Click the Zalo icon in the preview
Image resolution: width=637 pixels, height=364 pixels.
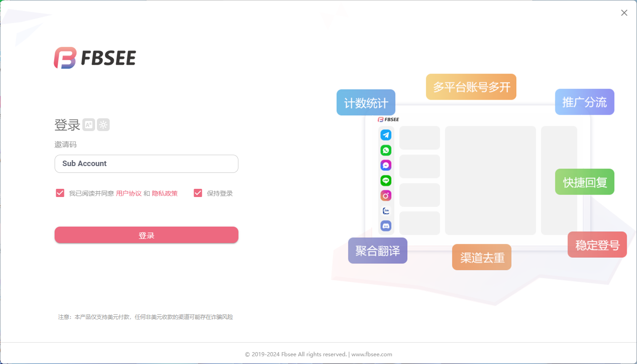pos(386,211)
